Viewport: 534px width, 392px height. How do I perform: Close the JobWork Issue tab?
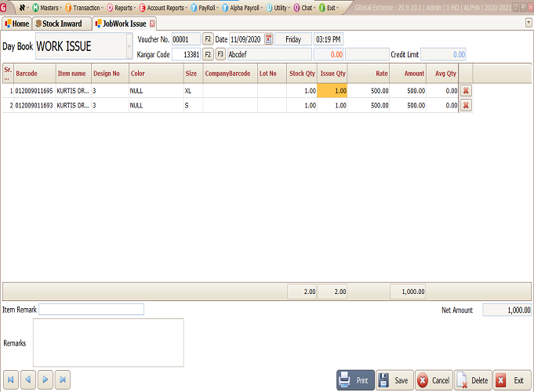pos(152,24)
